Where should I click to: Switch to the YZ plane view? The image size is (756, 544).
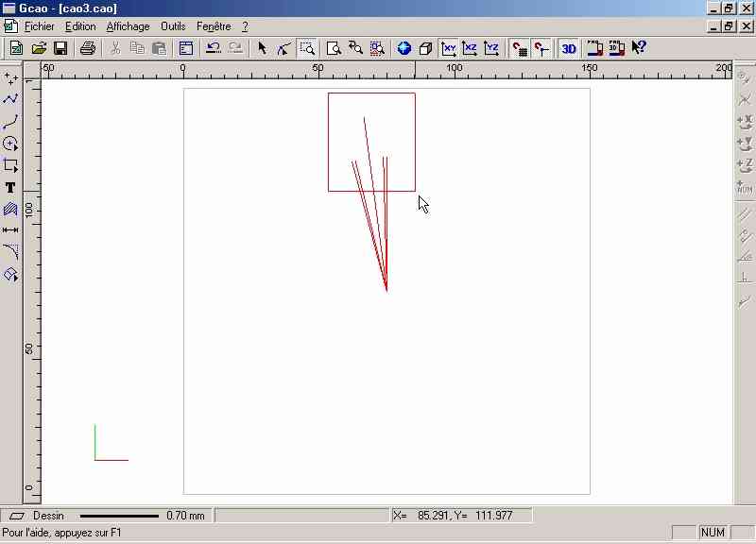tap(491, 48)
